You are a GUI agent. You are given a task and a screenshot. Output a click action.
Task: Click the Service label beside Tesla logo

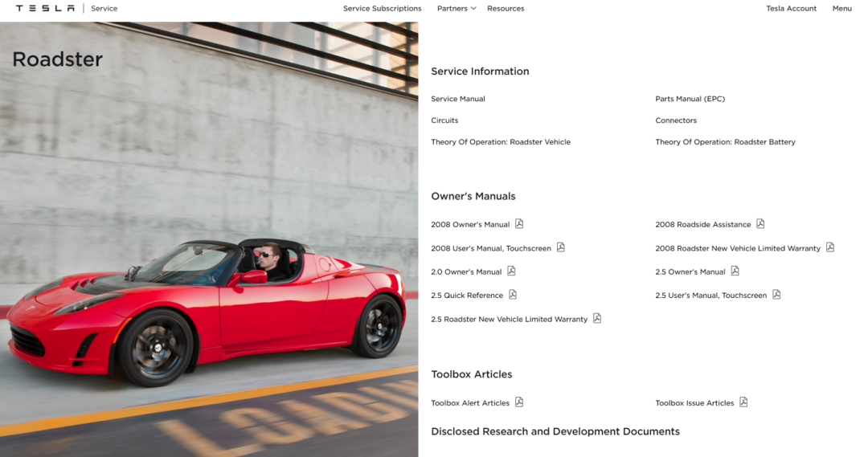click(104, 8)
